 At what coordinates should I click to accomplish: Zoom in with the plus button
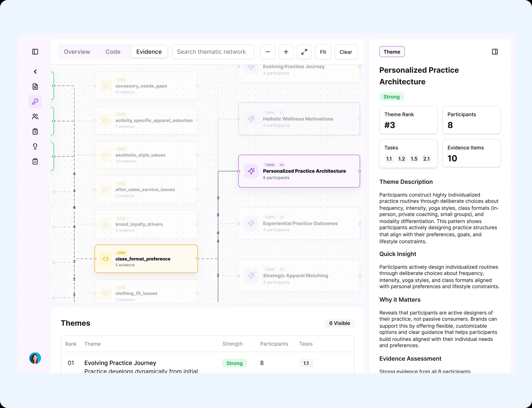tap(286, 52)
